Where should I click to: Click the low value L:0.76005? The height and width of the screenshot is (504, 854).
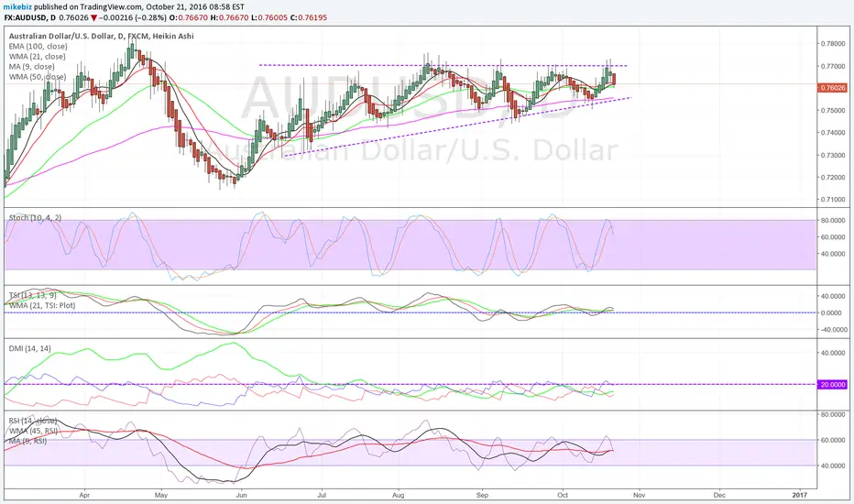point(269,17)
